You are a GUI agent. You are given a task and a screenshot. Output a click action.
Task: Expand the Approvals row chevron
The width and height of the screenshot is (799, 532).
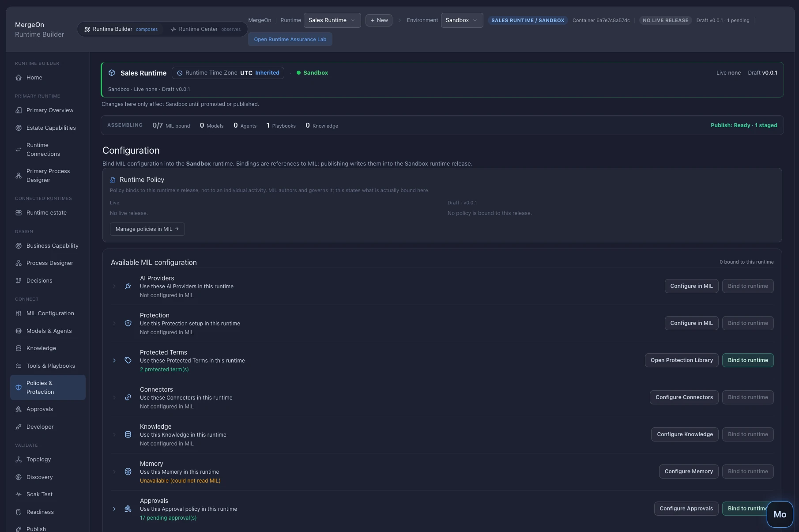(114, 509)
